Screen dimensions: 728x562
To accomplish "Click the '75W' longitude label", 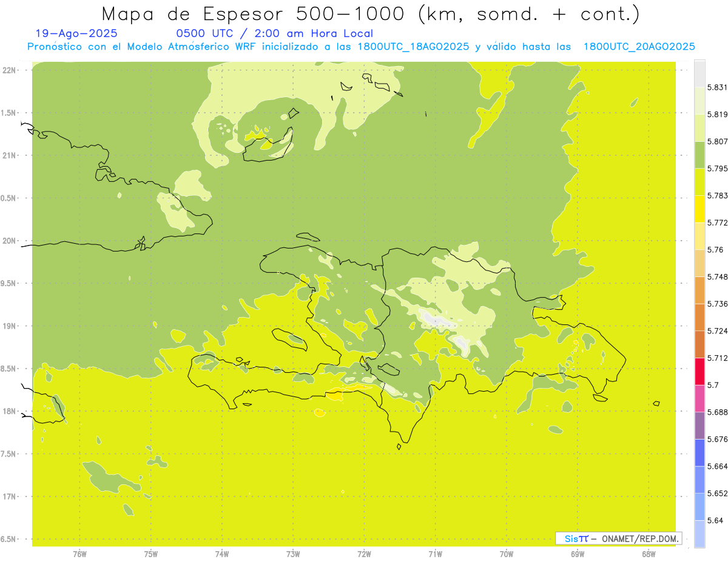I will coord(151,554).
